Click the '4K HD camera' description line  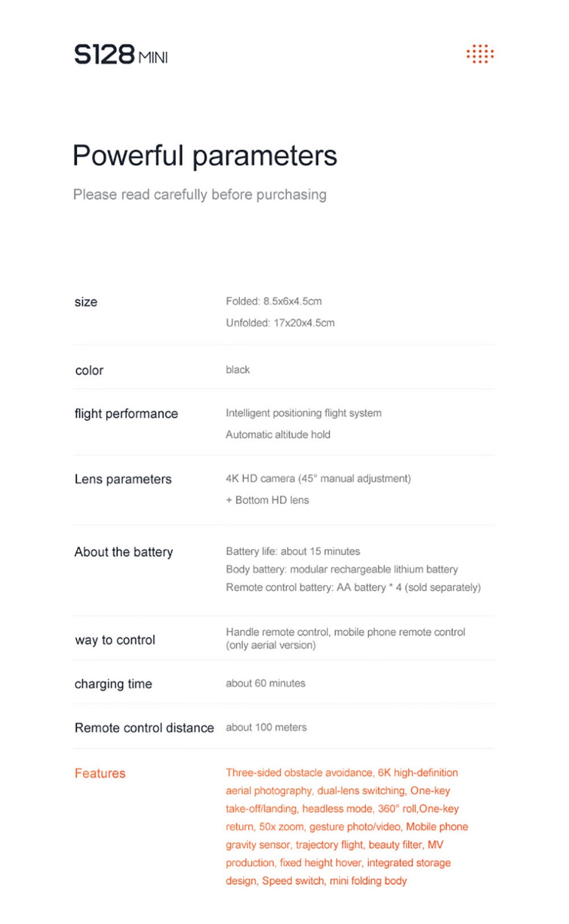(318, 479)
